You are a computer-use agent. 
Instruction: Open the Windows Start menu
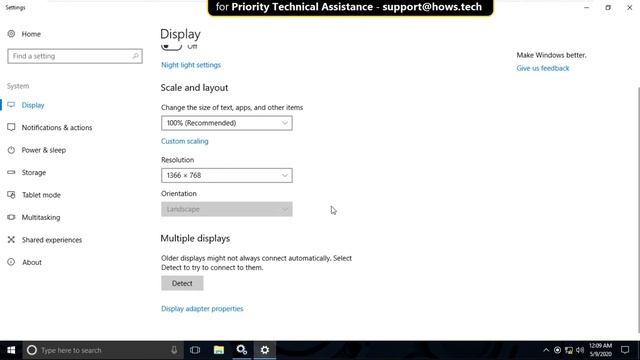(x=11, y=350)
